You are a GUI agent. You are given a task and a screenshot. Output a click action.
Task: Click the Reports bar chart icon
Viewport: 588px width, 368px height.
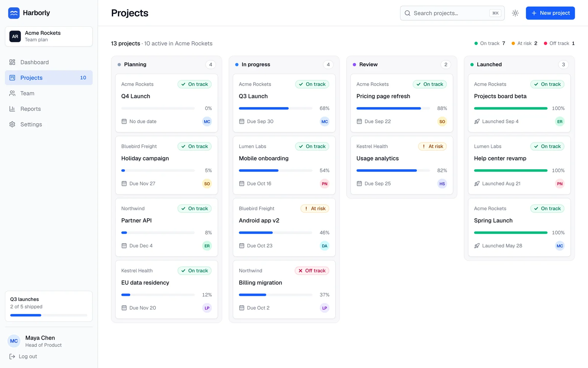click(12, 109)
